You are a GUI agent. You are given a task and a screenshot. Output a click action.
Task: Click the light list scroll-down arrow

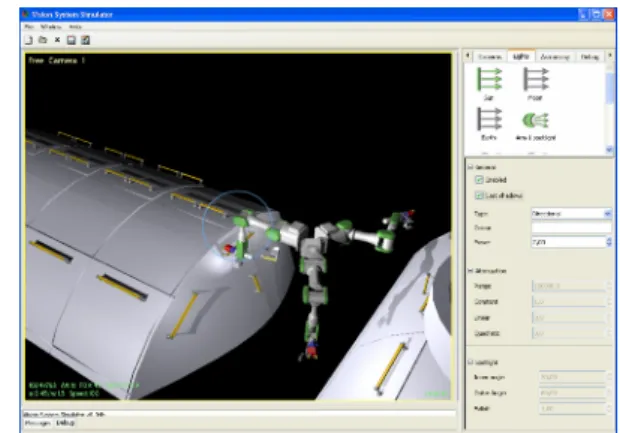click(609, 149)
